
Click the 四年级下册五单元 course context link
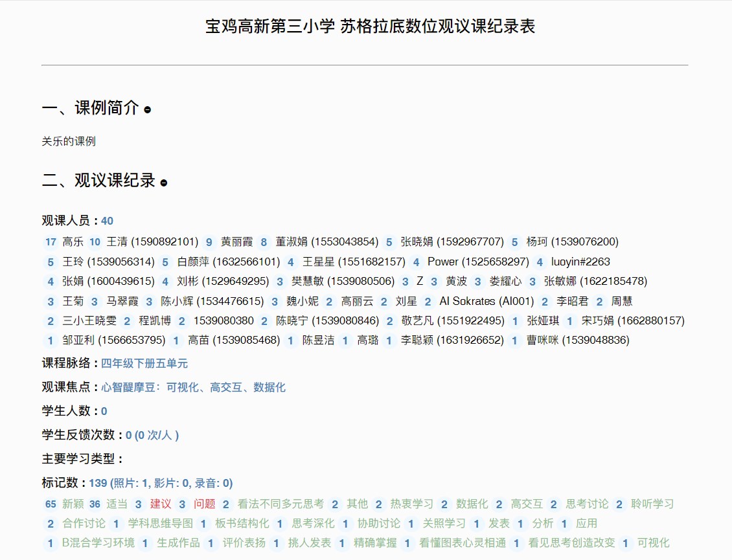coord(144,364)
